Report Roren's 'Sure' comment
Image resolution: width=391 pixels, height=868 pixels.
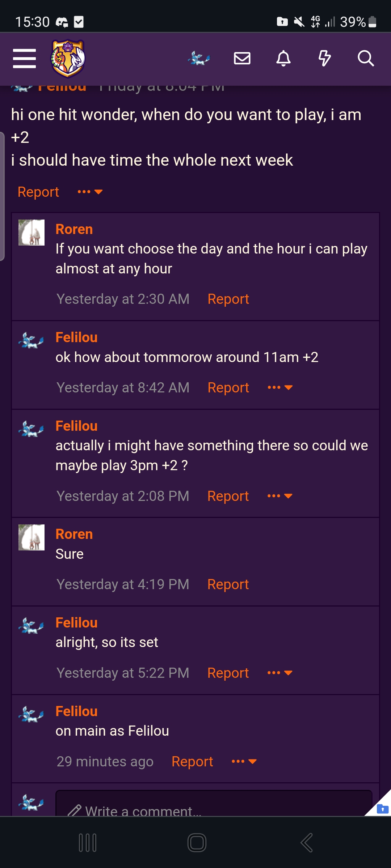click(x=228, y=584)
